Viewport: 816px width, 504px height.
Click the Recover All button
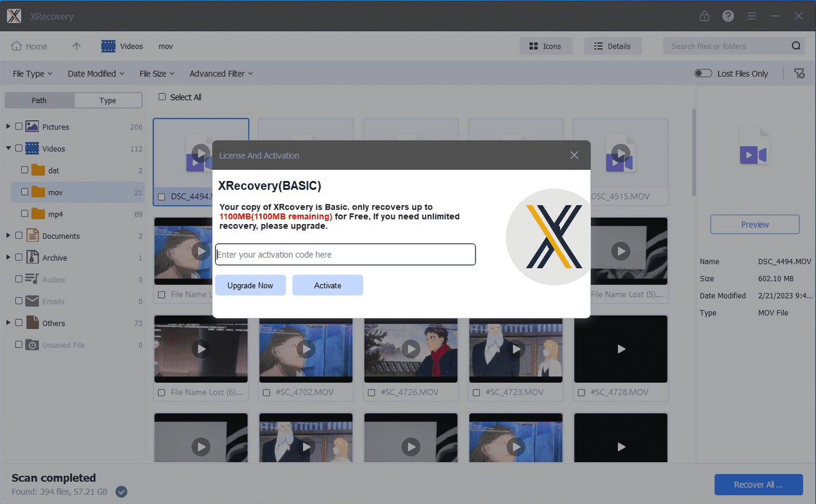(758, 484)
